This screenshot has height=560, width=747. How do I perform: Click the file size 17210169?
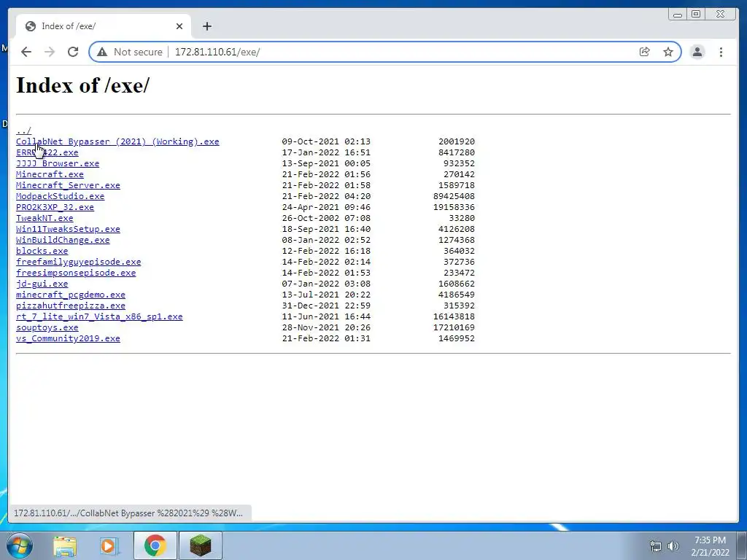pos(454,327)
